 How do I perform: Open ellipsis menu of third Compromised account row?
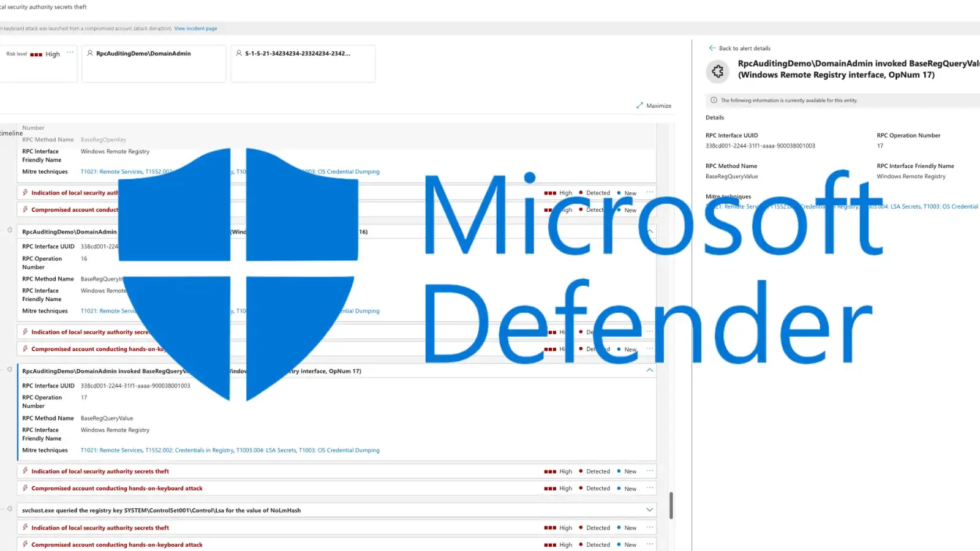pos(649,488)
